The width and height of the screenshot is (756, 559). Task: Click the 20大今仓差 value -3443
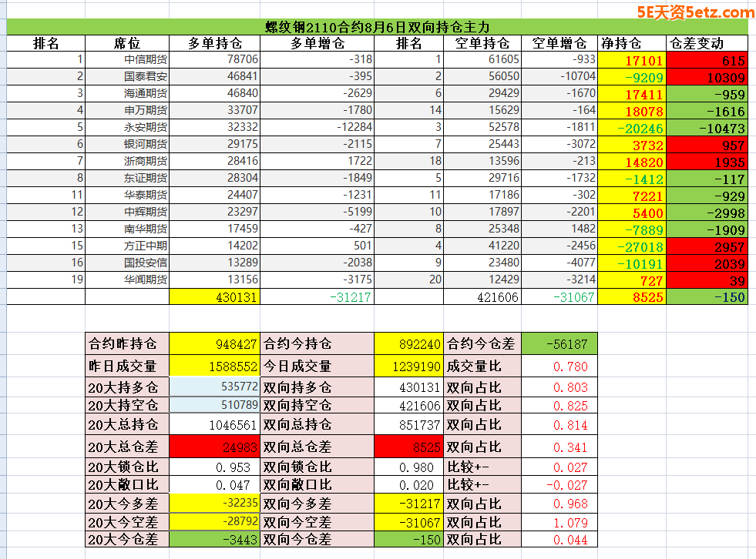214,539
